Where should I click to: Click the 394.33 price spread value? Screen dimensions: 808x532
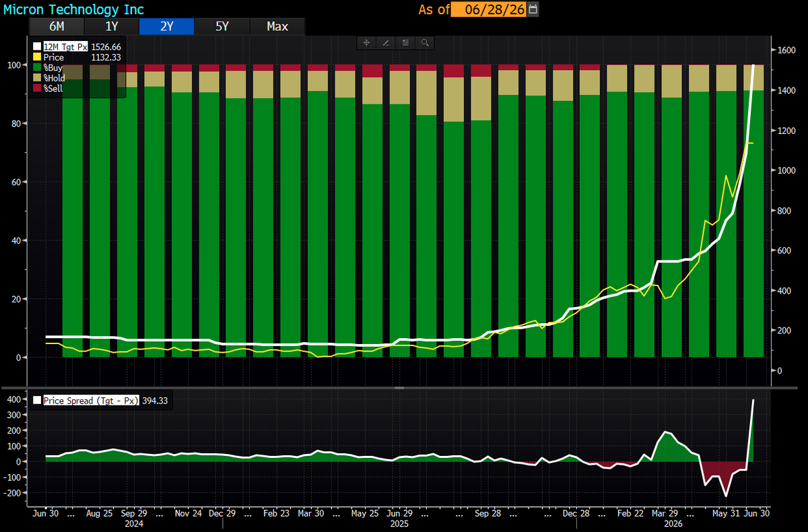click(156, 400)
